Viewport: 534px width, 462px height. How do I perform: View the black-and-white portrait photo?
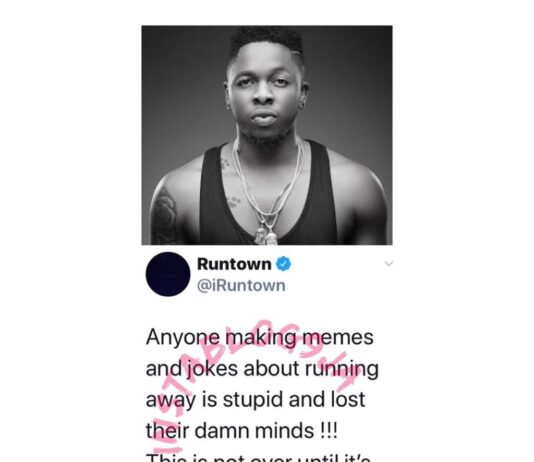tap(267, 135)
